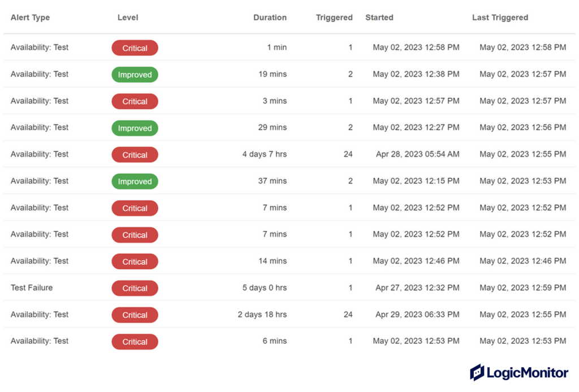Screen dimensions: 579x392
Task: Click the Apr 28, 2023 05:54 AM start time
Action: [x=417, y=154]
